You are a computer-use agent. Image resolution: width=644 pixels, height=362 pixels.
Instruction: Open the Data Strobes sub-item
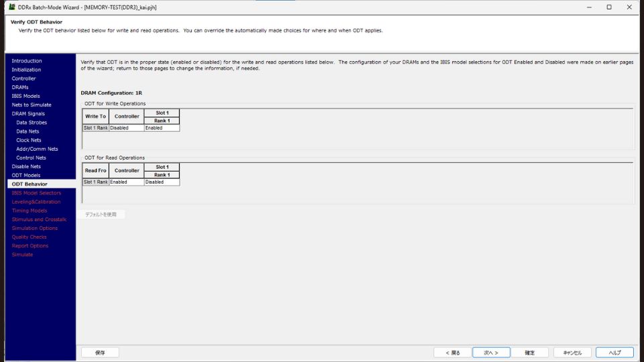(x=32, y=123)
